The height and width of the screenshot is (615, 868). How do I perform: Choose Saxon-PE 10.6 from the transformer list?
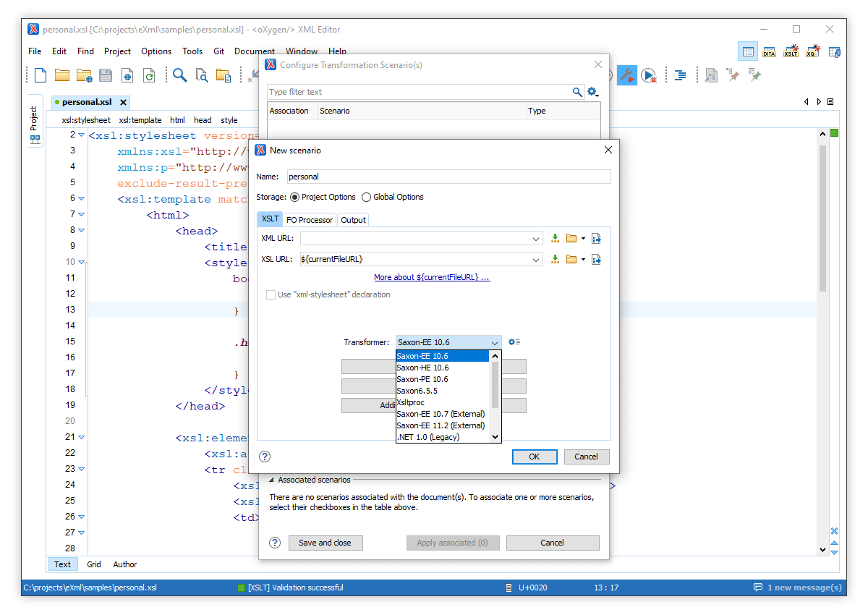443,379
